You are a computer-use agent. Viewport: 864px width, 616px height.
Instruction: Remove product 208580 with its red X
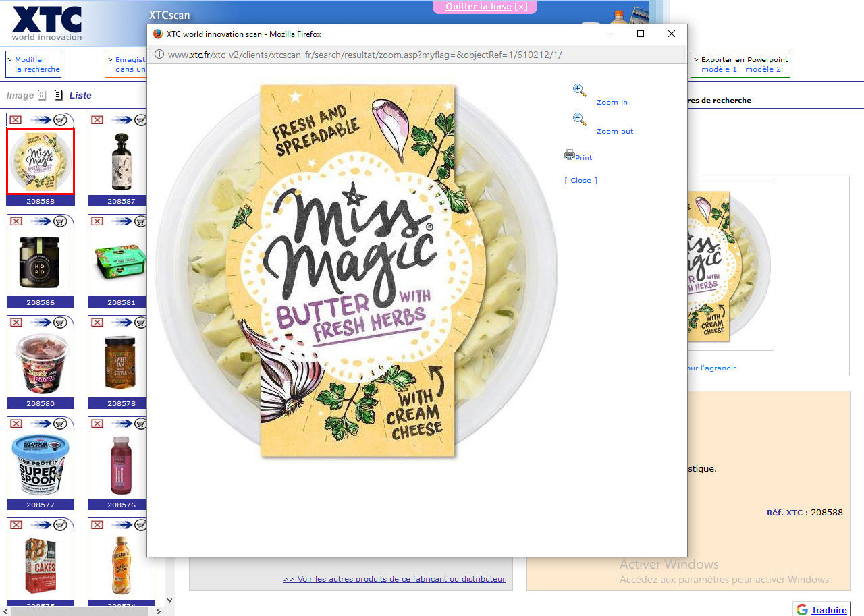16,322
